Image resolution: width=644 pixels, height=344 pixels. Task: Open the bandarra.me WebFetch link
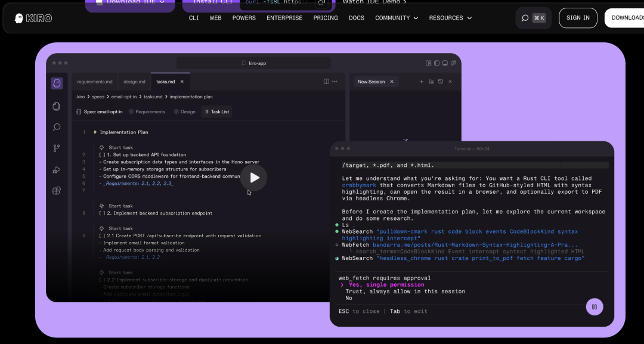coord(475,245)
